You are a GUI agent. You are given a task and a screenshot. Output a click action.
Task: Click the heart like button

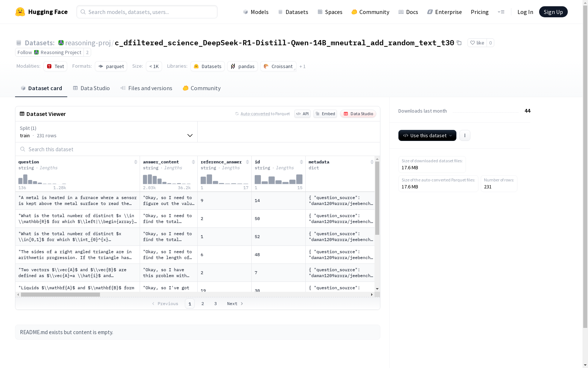pos(477,43)
